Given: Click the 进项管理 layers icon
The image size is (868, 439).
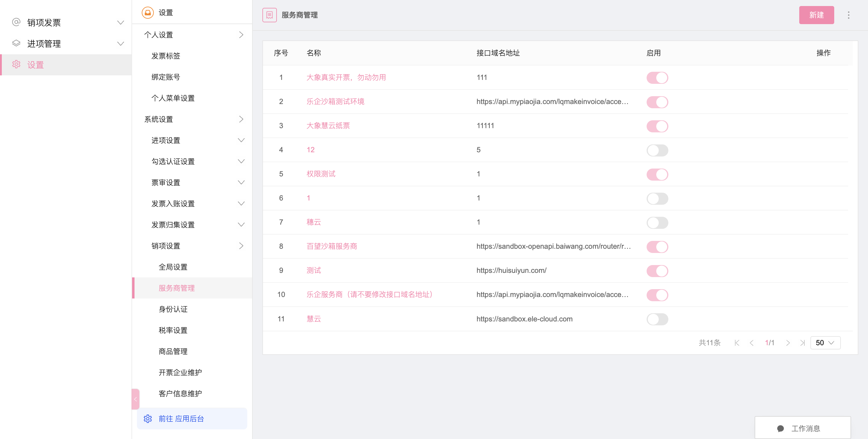Looking at the screenshot, I should 16,43.
